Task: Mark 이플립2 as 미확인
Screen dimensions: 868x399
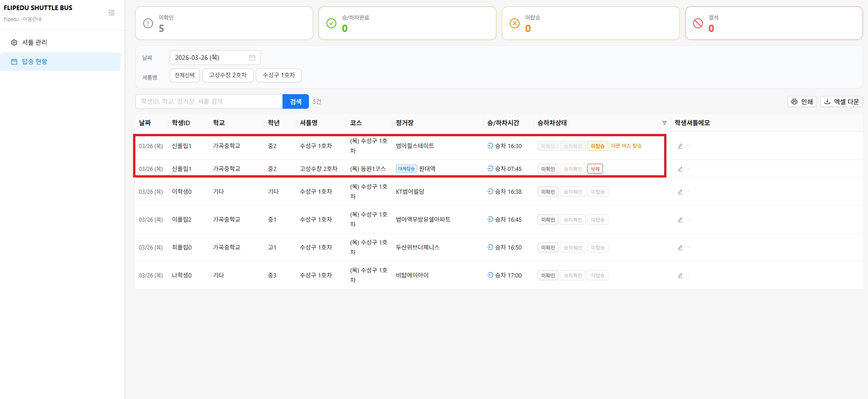Action: [548, 220]
